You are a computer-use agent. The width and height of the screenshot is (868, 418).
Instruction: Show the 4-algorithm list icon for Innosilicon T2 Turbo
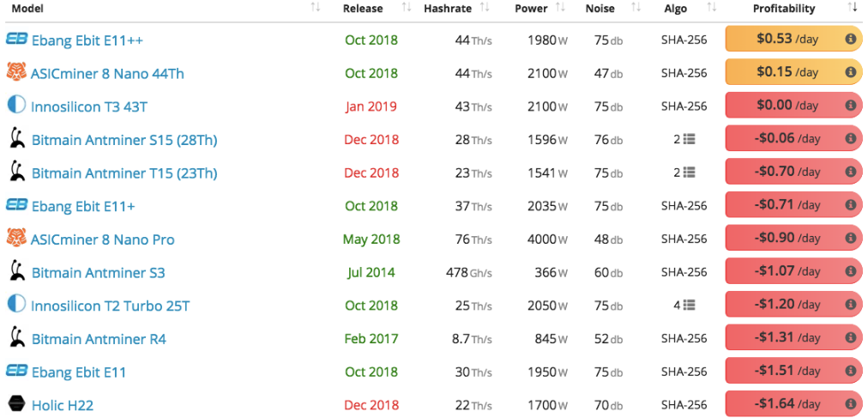(690, 305)
